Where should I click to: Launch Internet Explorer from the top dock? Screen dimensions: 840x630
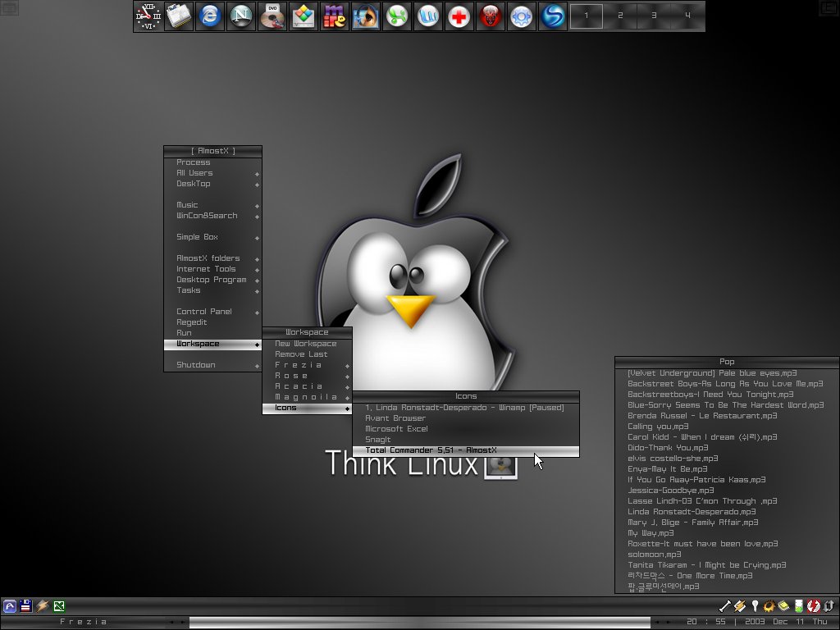coord(210,16)
